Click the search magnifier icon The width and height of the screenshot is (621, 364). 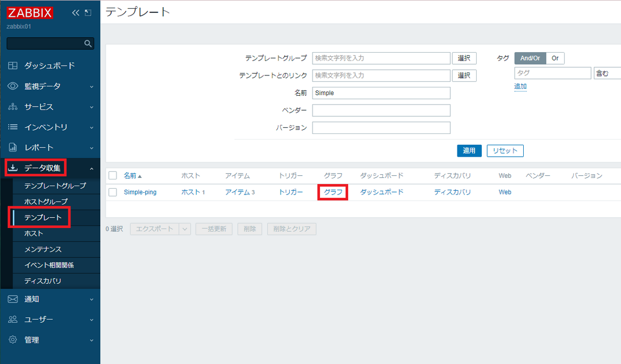pos(88,43)
